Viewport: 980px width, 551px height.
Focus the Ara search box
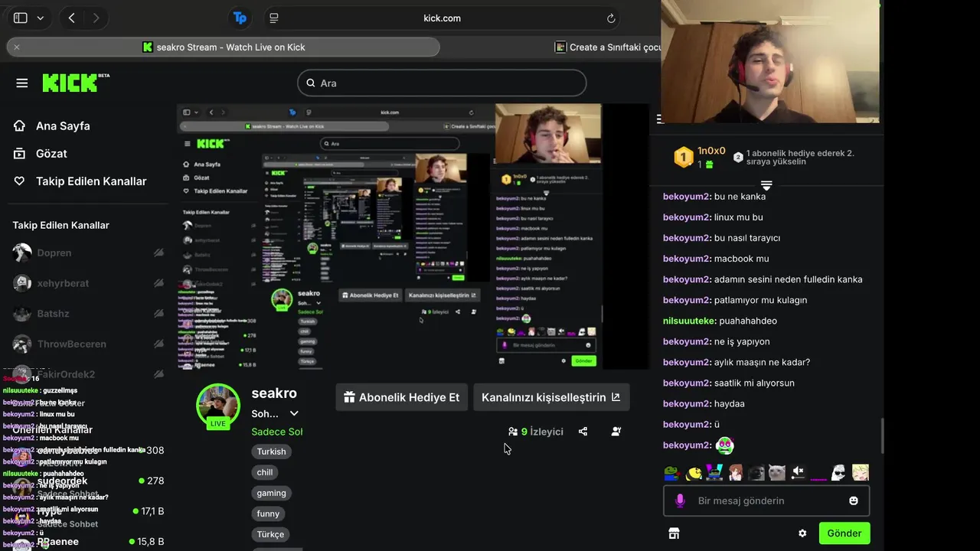click(x=442, y=83)
